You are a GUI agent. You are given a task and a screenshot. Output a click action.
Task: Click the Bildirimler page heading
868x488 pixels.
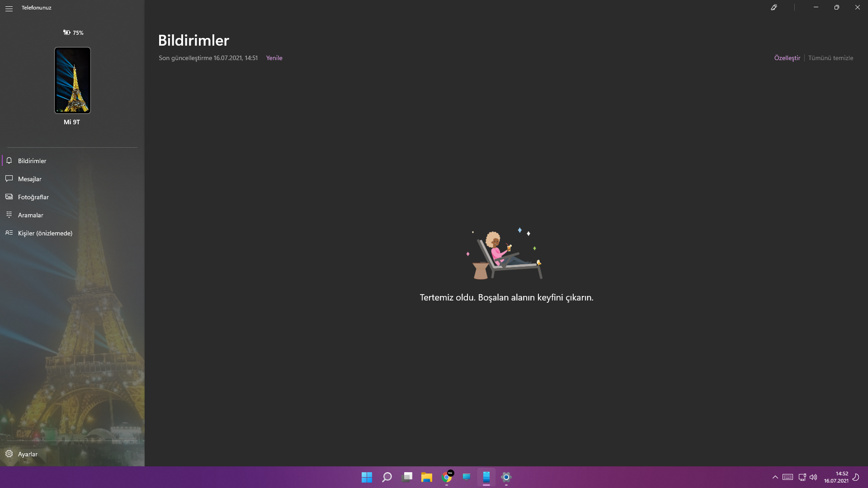pyautogui.click(x=193, y=40)
